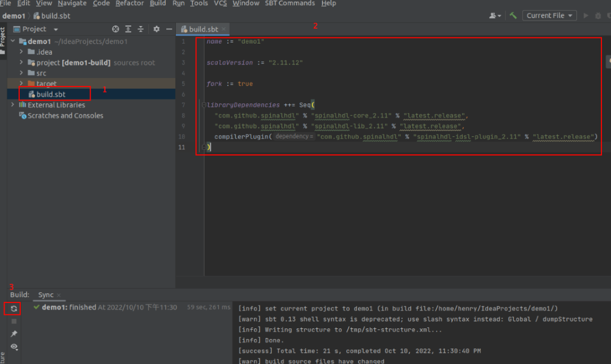Close the build.sbt editor tab
The width and height of the screenshot is (611, 364).
[224, 29]
